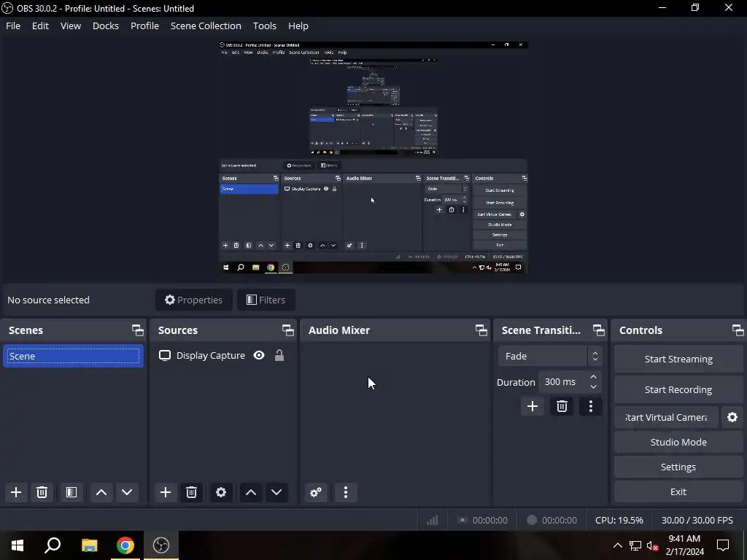Screen dimensions: 747x560
Task: Configure virtual camera gear icon
Action: coord(732,417)
